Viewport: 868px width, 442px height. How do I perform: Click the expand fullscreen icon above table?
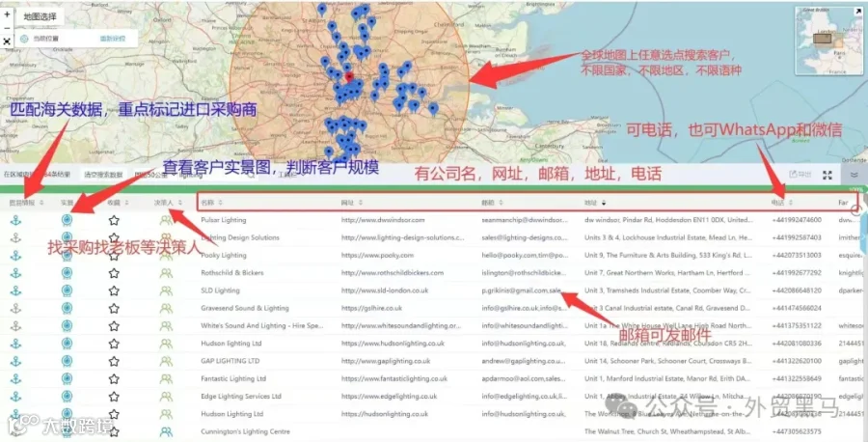pyautogui.click(x=827, y=175)
